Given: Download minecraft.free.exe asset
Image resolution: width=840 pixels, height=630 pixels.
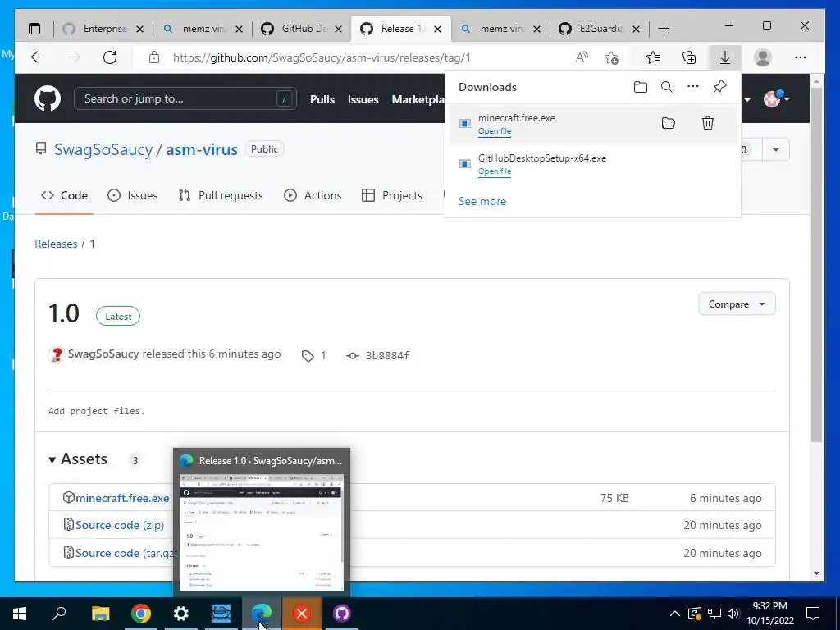Looking at the screenshot, I should coord(122,498).
